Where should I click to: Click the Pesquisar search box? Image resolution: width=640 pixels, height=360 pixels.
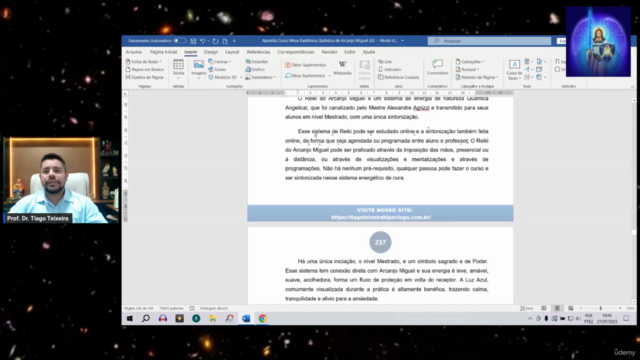tap(489, 41)
